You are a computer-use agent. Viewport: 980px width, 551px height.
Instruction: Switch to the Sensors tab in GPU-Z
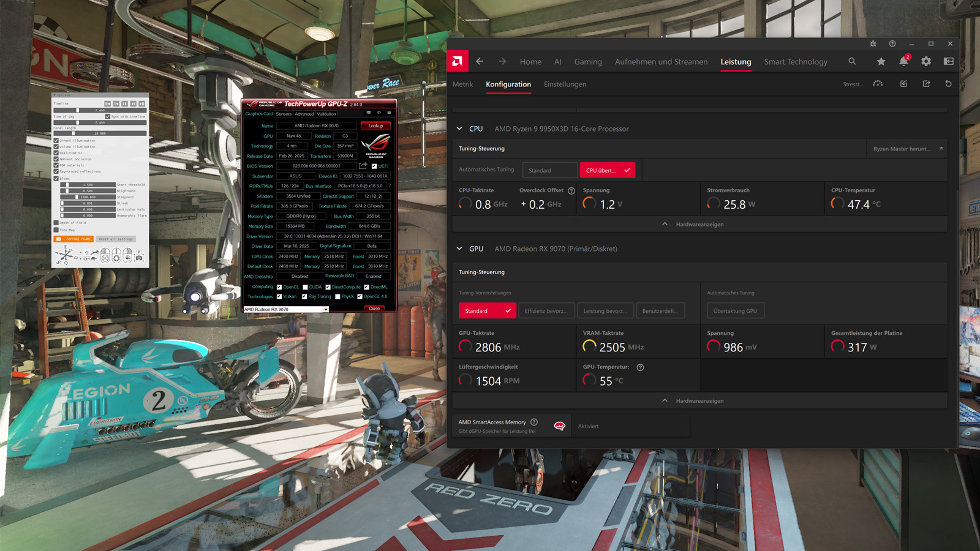click(283, 114)
